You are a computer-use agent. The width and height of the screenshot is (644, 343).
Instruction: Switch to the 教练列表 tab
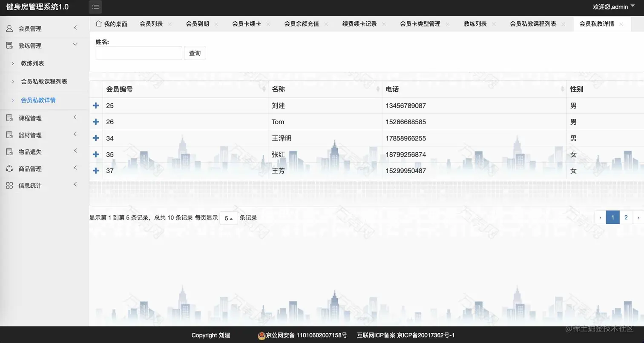tap(475, 24)
